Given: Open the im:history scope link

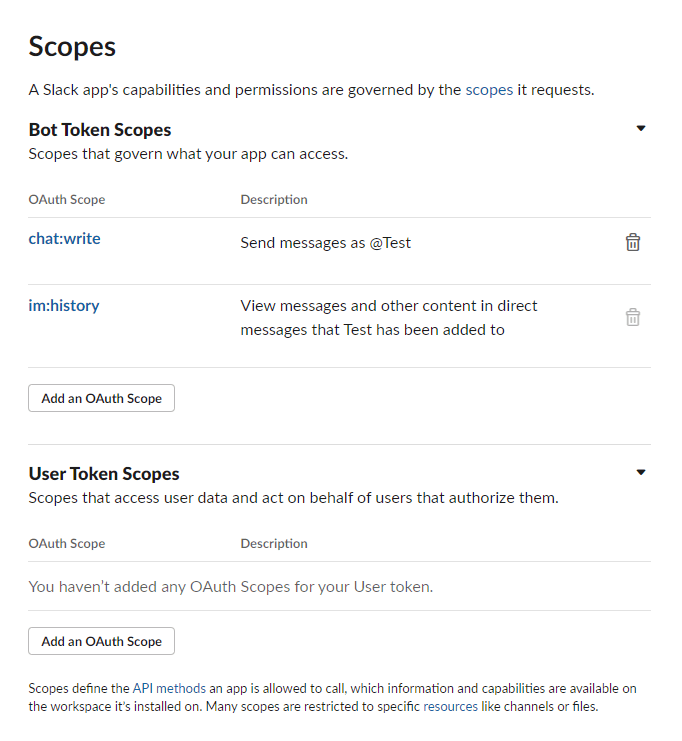Looking at the screenshot, I should 64,306.
